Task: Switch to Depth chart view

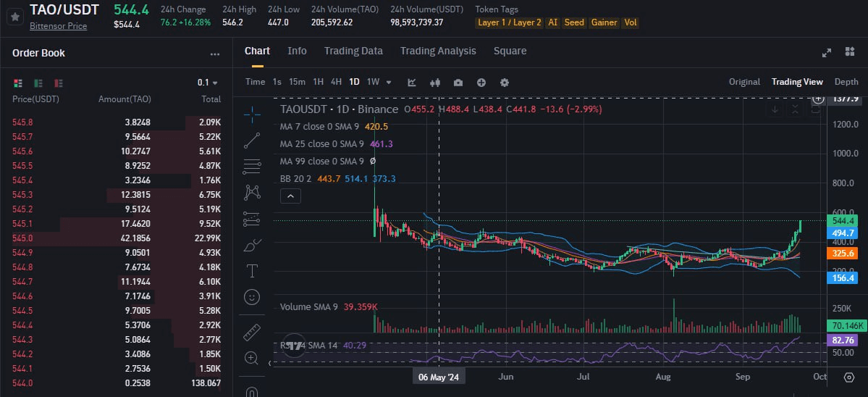Action: (846, 82)
